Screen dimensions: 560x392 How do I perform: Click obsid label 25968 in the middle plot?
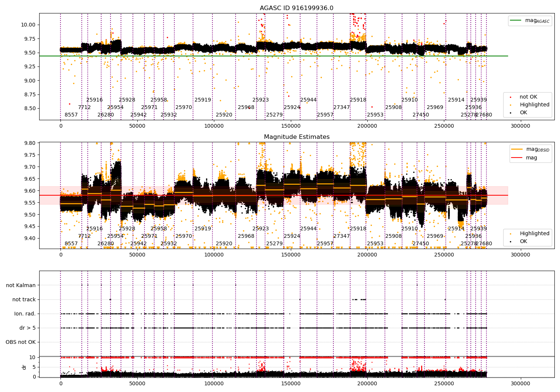(246, 236)
